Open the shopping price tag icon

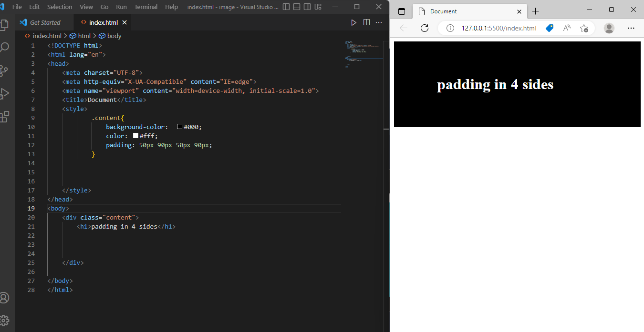coord(550,28)
